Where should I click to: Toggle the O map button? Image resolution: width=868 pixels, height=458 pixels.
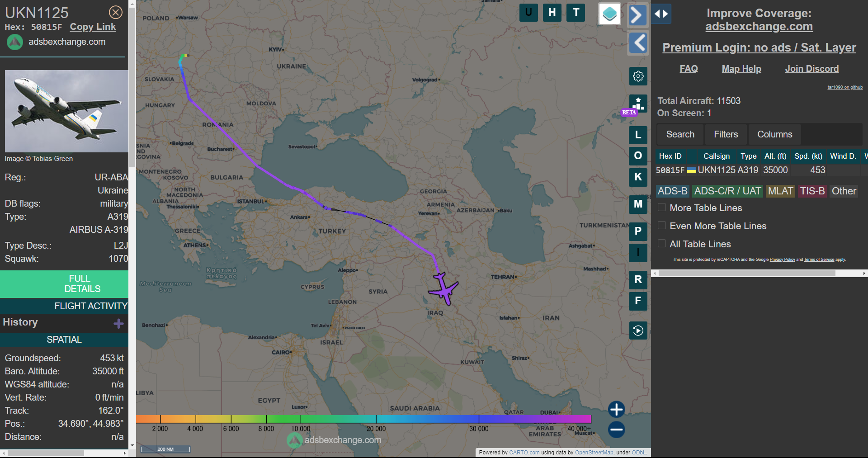(638, 156)
